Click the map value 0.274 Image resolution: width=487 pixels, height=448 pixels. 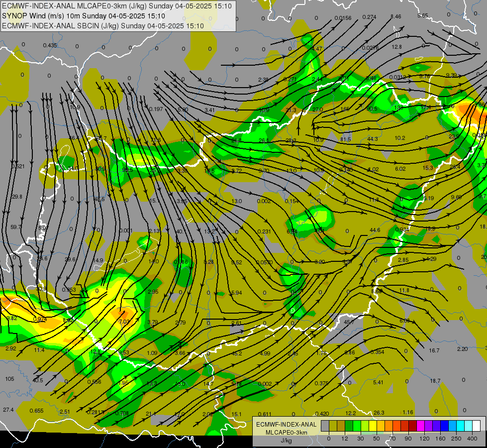pos(369,17)
